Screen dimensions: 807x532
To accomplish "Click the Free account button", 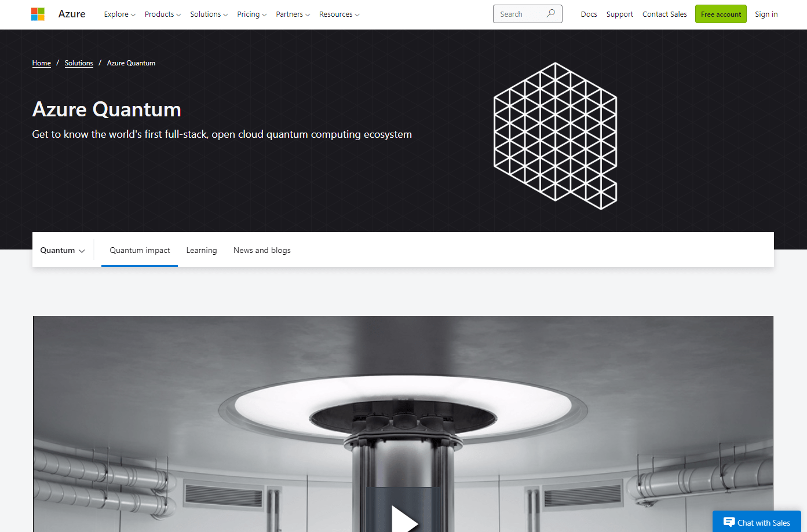I will tap(720, 13).
